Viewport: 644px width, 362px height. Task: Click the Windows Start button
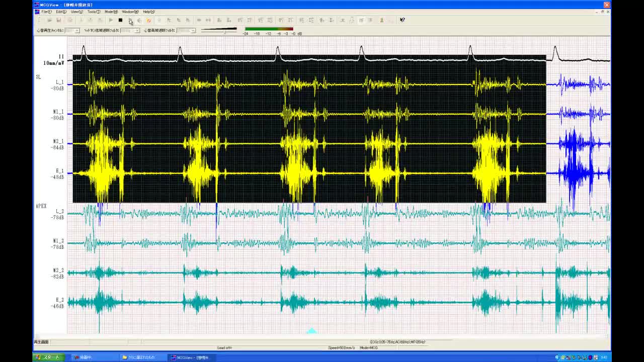tap(48, 357)
